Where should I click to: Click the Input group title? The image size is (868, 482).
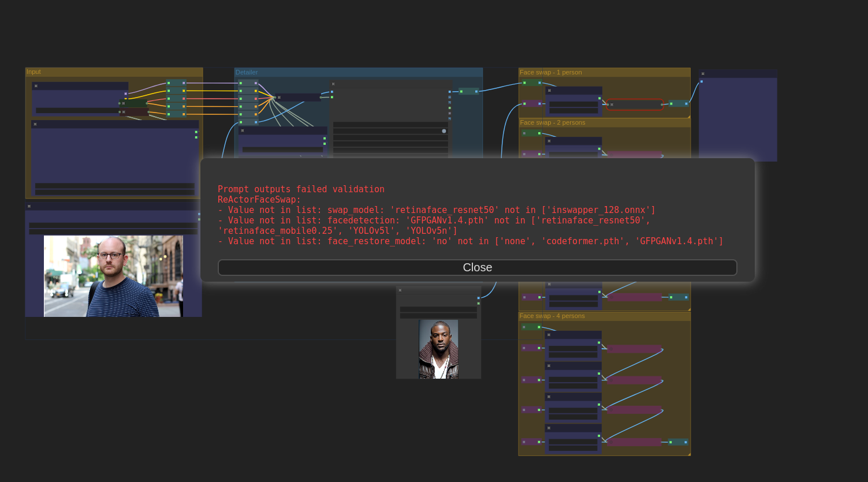tap(33, 72)
